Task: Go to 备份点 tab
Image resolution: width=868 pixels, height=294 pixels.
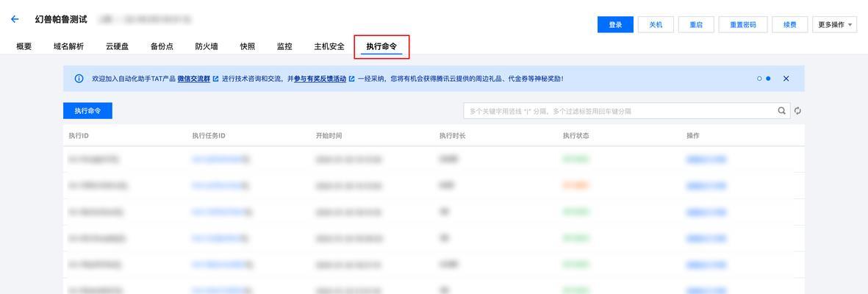Action: (x=162, y=46)
